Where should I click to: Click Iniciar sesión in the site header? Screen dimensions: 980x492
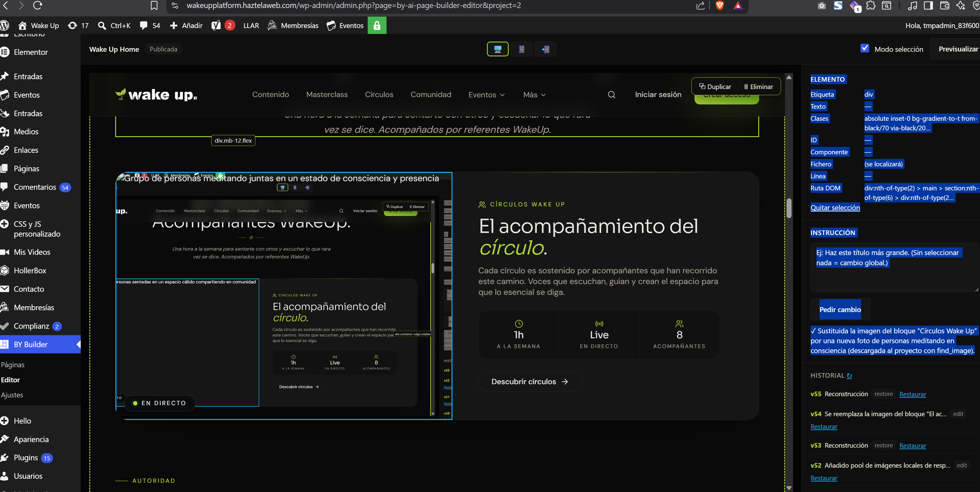(658, 95)
